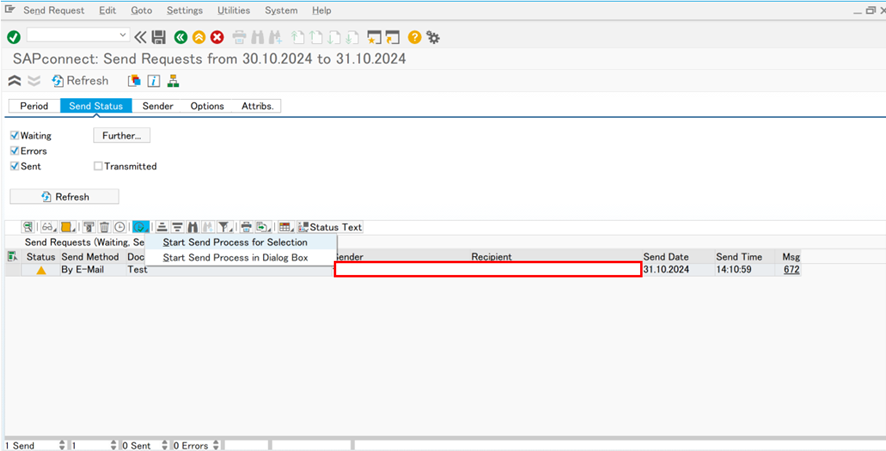Open the Send Request menu
The height and width of the screenshot is (451, 886).
click(x=54, y=10)
